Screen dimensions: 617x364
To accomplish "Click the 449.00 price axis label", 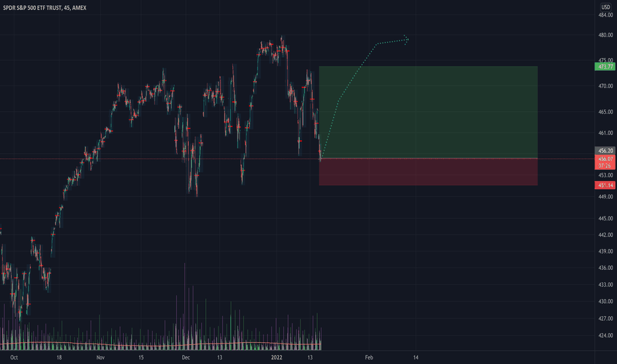I will point(606,197).
